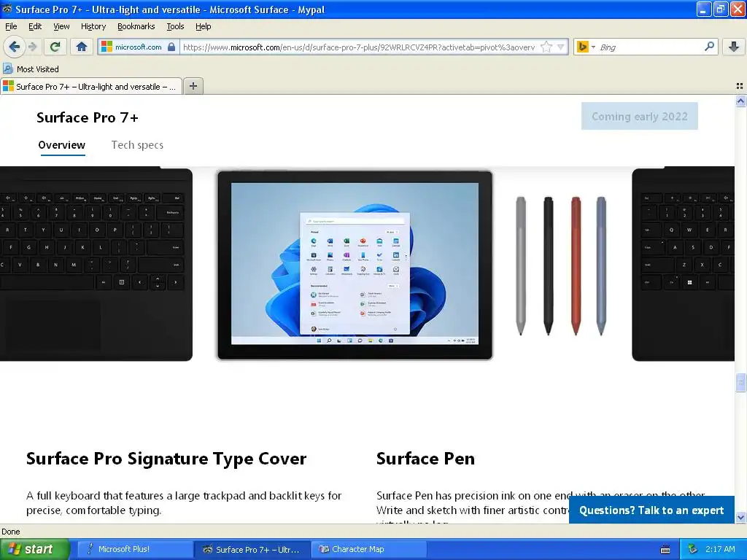The width and height of the screenshot is (747, 560).
Task: Click the microsoft.com site identity box
Action: (x=138, y=47)
